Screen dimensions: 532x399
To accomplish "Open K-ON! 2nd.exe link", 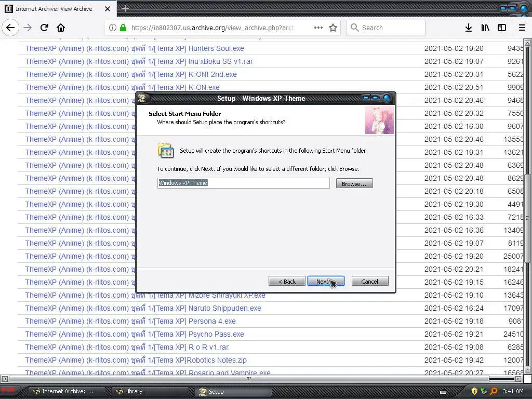I will [131, 74].
